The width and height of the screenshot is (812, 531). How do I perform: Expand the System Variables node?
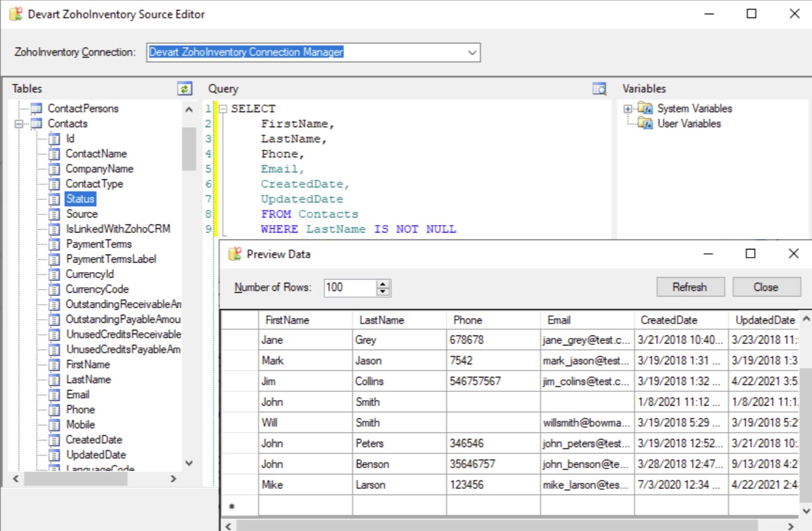click(628, 108)
